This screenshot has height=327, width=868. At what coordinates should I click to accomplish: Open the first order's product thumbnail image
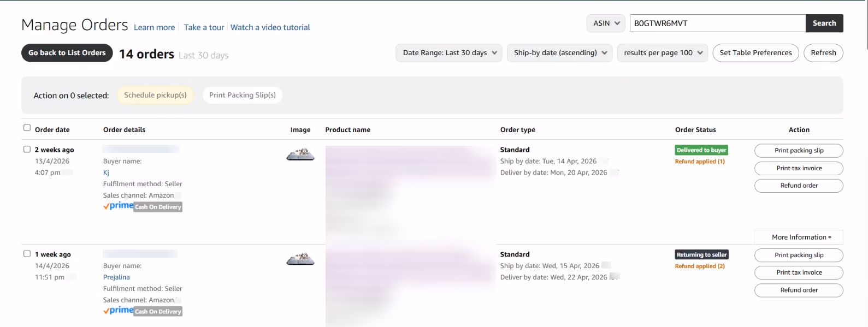pos(300,154)
